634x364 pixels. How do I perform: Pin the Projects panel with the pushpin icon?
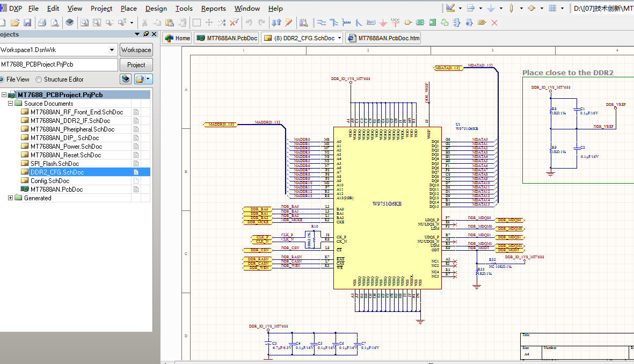pos(146,34)
